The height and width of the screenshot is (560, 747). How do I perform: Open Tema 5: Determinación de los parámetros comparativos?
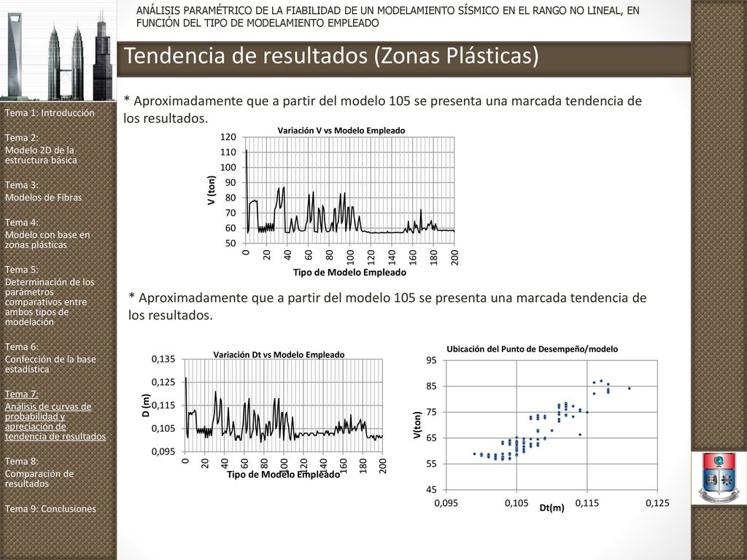50,296
